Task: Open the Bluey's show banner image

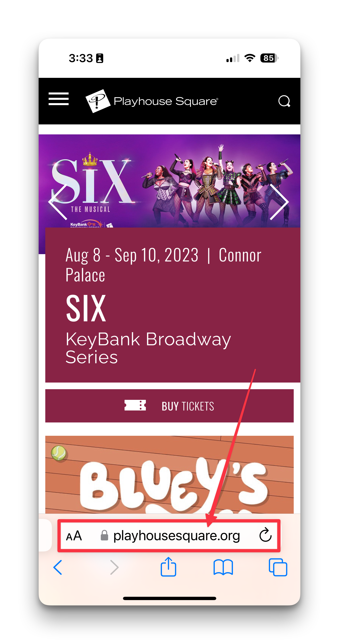Action: tap(169, 475)
